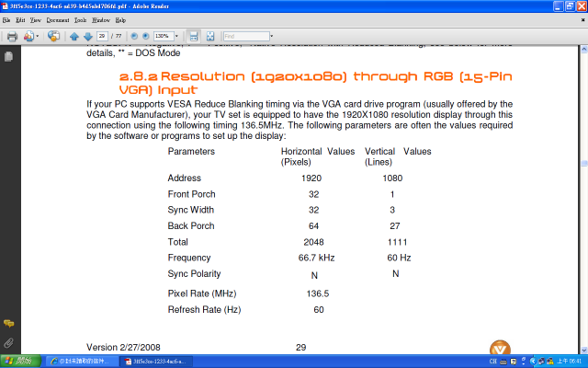Open the Tools menu
The height and width of the screenshot is (368, 588).
coord(80,20)
